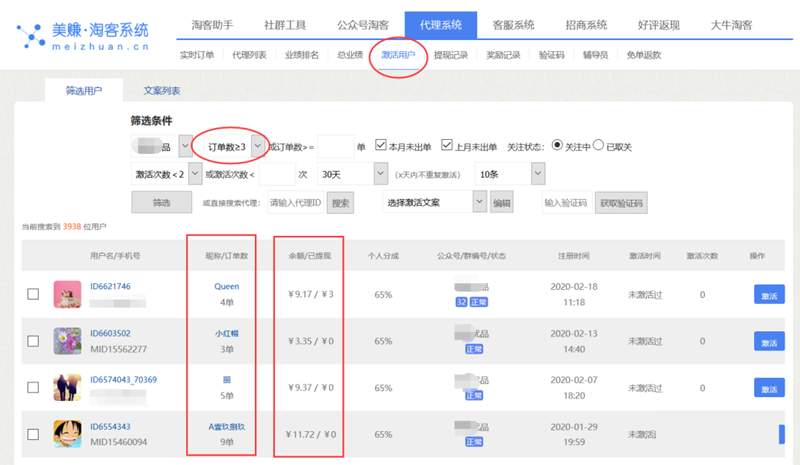Open the 订单数≥3 dropdown
Viewport: 800px width, 465px height.
coord(258,146)
